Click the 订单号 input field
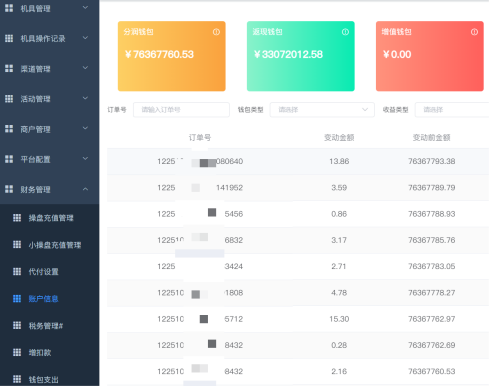Screen dimensions: 491x386 (x=181, y=110)
